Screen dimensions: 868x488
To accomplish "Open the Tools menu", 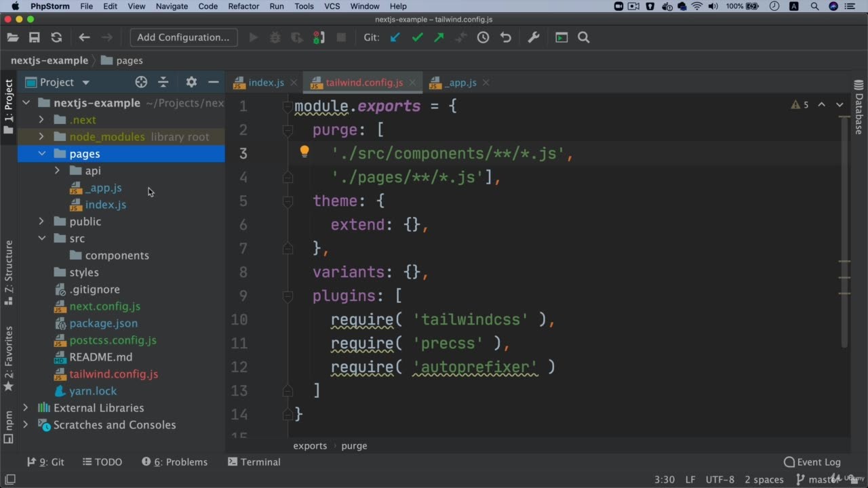I will click(x=304, y=6).
